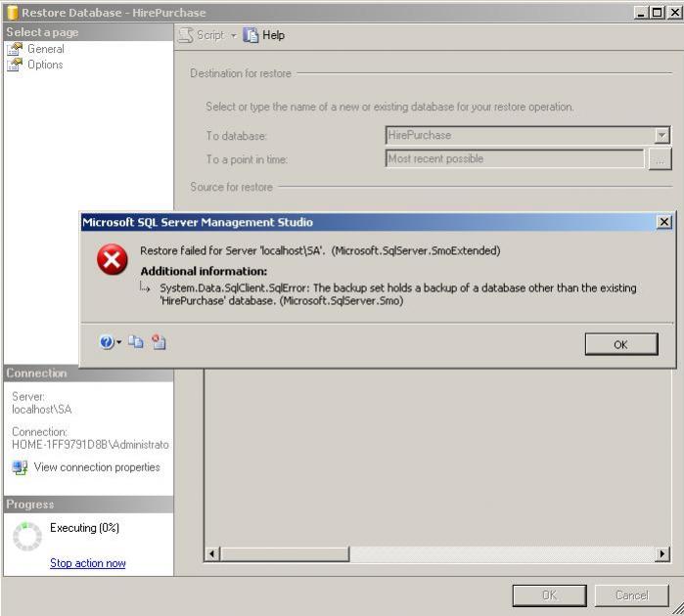
Task: Minimize the Restore Database window
Action: click(x=641, y=12)
